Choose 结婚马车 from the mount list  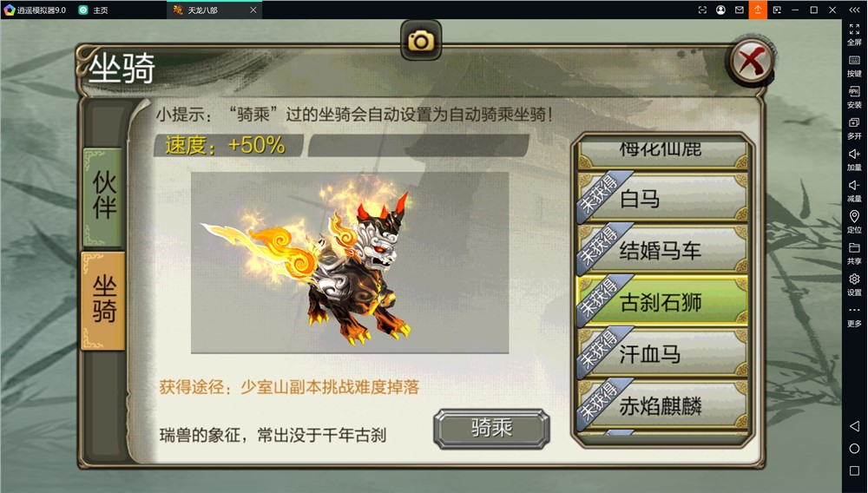click(662, 250)
